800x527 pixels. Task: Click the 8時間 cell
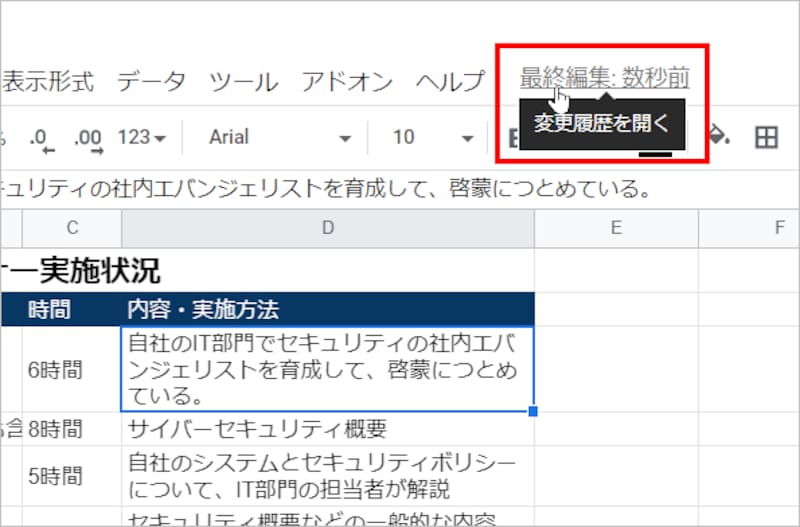pos(72,429)
